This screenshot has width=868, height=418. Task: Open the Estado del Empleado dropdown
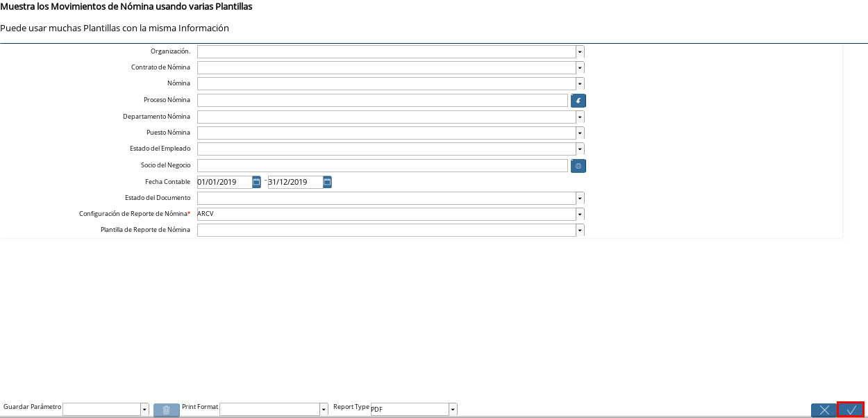coord(580,149)
